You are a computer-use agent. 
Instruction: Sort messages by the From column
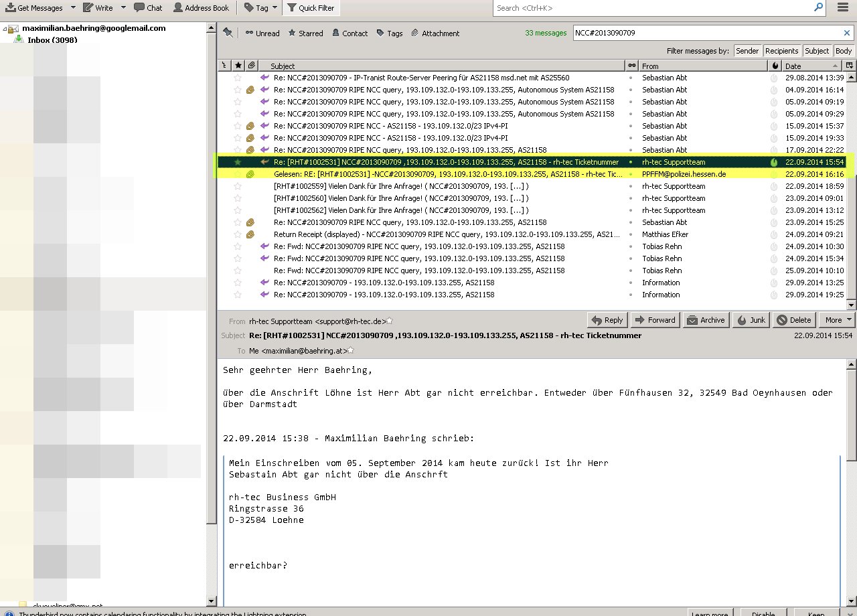tap(703, 66)
